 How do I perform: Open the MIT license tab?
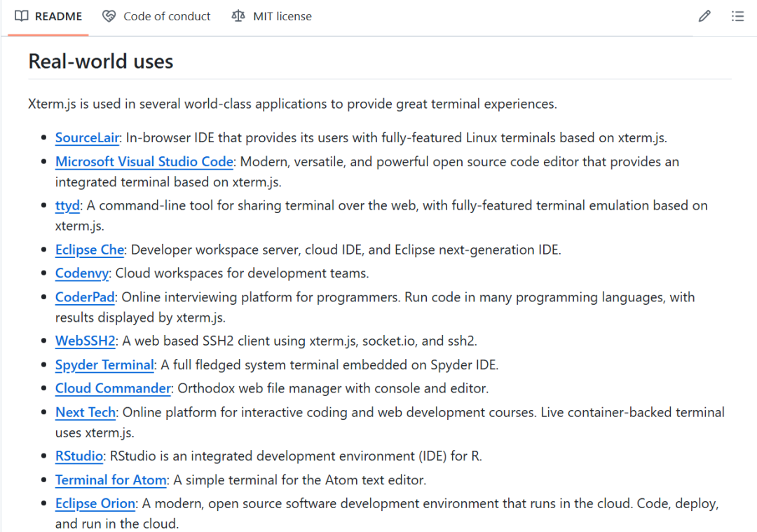pos(282,16)
